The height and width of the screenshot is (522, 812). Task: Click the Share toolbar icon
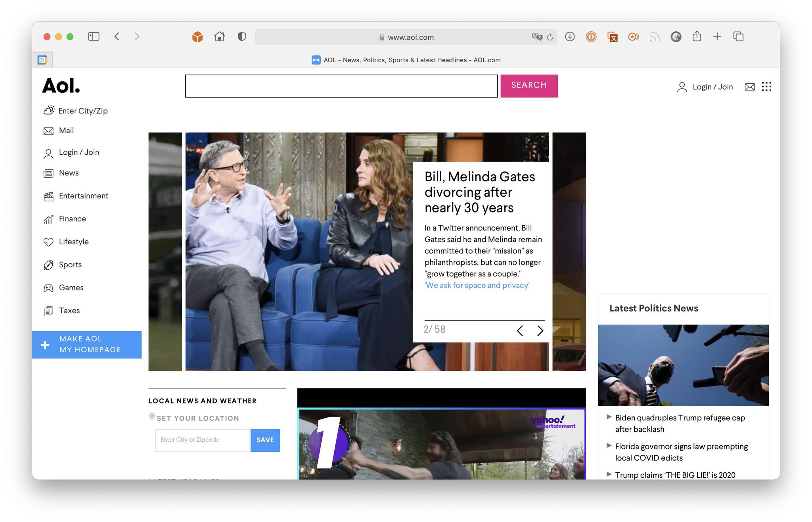(697, 36)
